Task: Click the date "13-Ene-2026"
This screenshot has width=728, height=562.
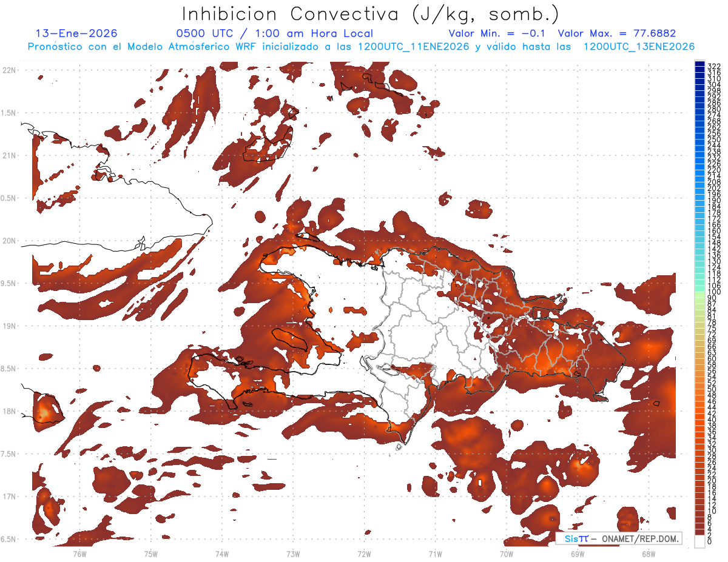Action: point(76,33)
